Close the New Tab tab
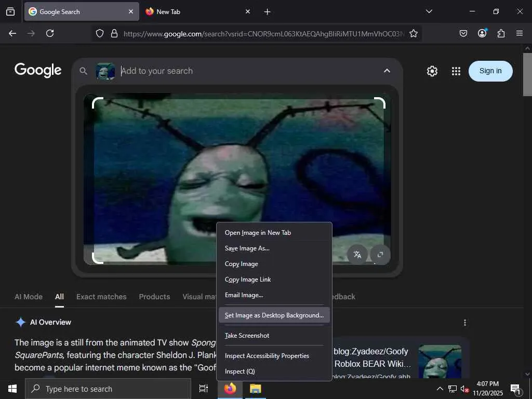Image resolution: width=532 pixels, height=399 pixels. point(248,11)
